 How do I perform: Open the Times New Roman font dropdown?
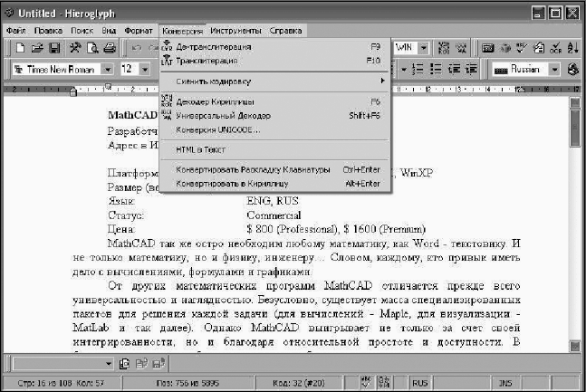coord(107,69)
